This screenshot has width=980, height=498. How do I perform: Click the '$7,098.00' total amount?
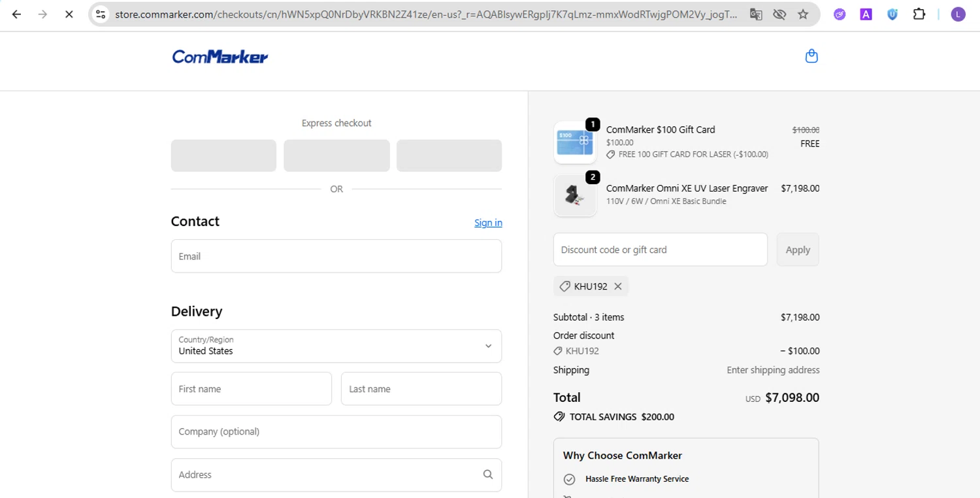click(x=792, y=397)
